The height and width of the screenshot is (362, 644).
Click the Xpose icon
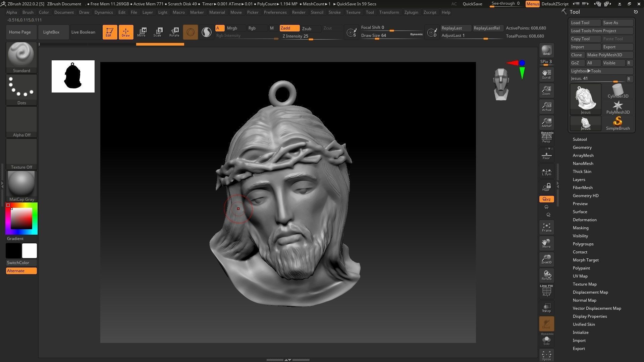click(x=546, y=355)
